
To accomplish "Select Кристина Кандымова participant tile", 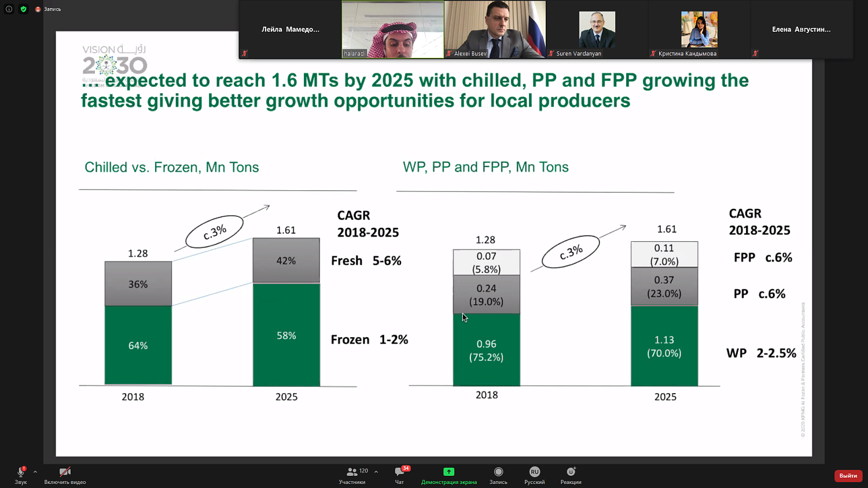I will point(699,29).
